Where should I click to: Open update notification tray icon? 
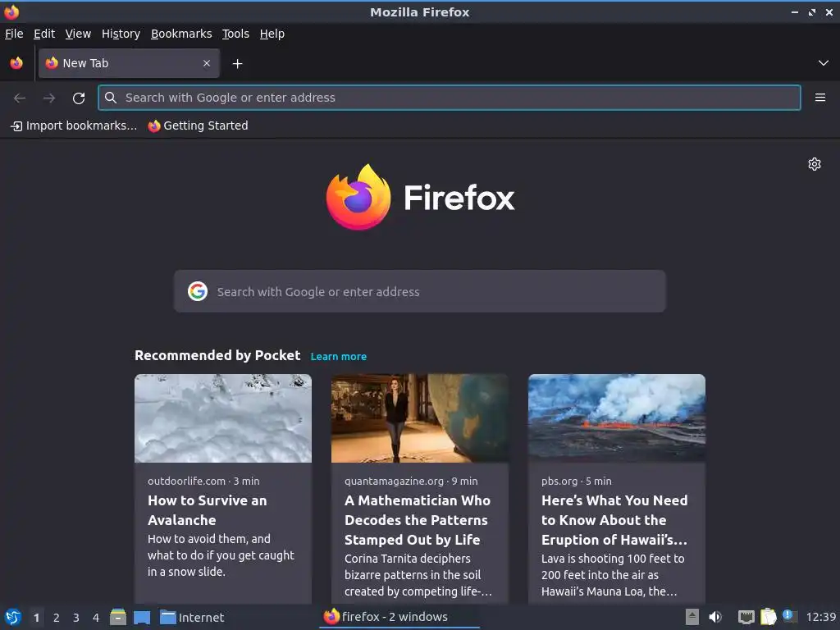(789, 616)
